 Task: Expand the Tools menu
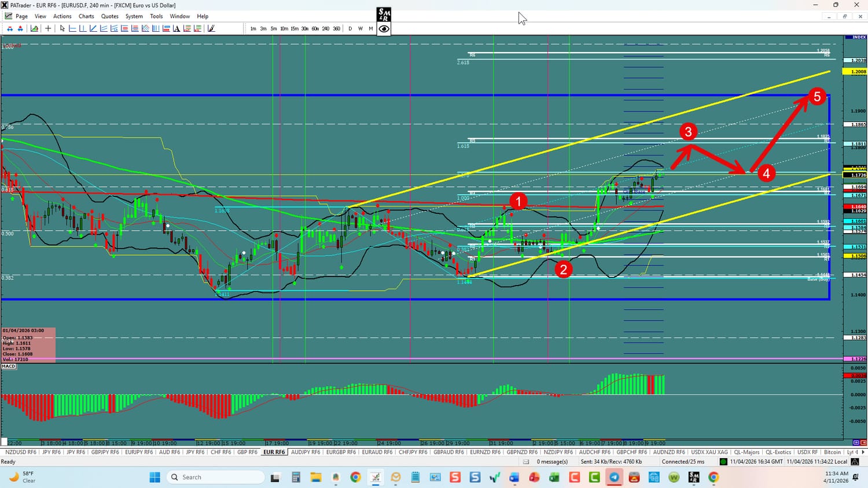click(156, 16)
